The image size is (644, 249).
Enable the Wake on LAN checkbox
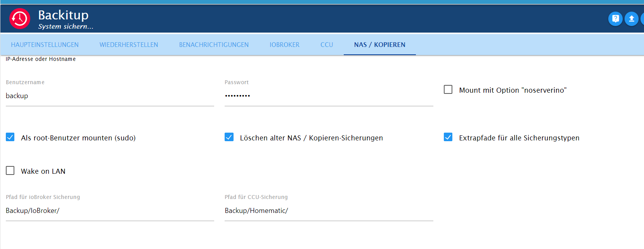point(10,171)
